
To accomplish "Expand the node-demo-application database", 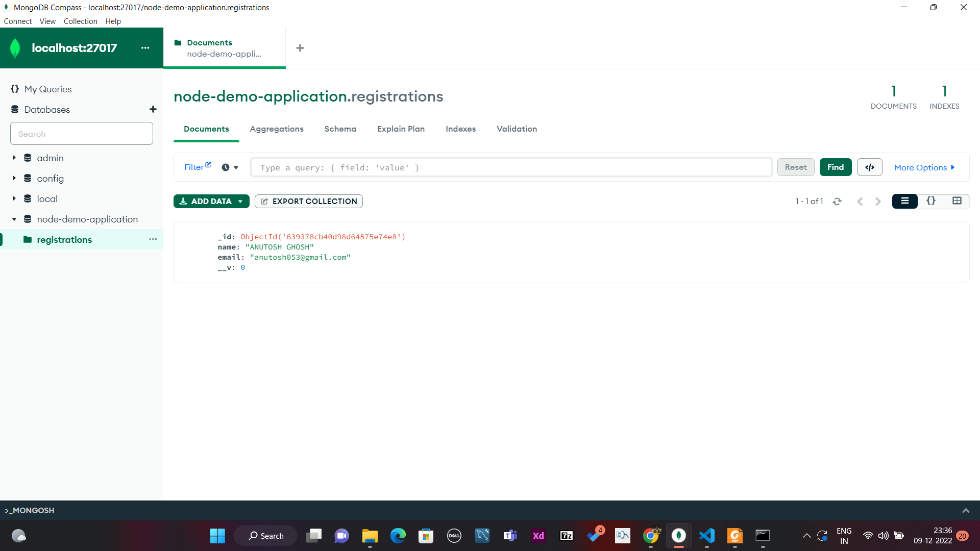I will coord(14,219).
